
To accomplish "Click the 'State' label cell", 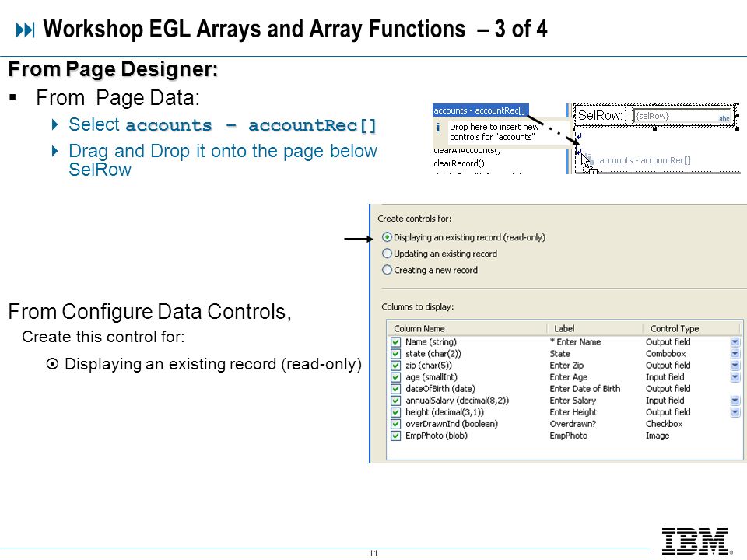I will click(x=559, y=354).
